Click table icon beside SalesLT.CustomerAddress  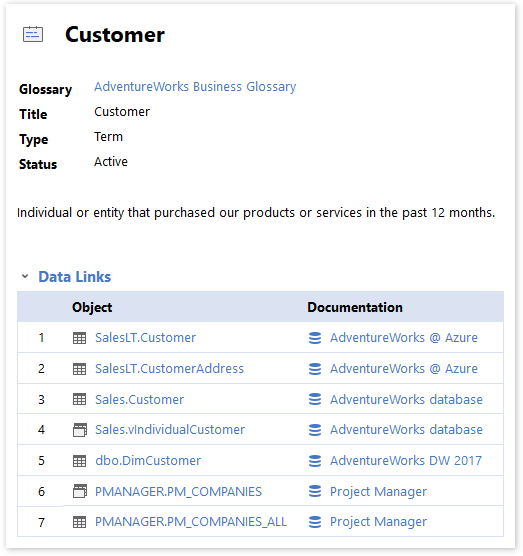click(x=79, y=369)
